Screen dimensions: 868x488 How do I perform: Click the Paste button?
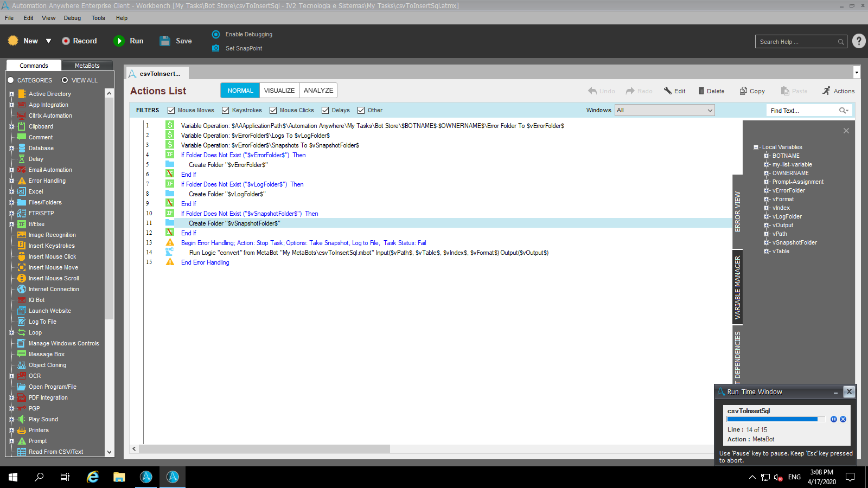click(x=794, y=91)
